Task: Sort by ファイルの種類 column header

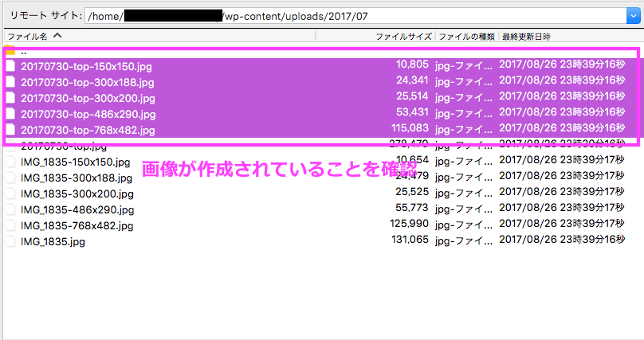Action: click(x=466, y=37)
